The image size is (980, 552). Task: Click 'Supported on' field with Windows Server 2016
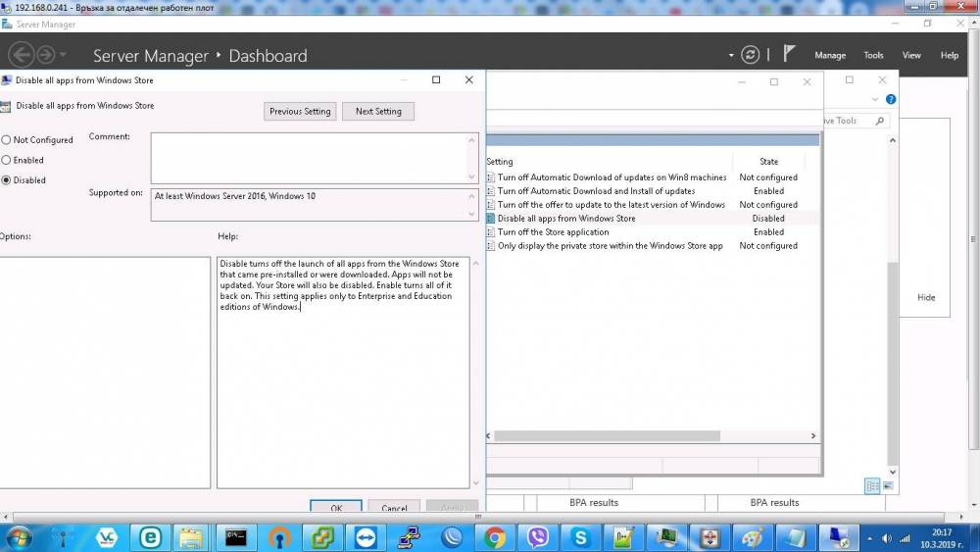point(315,205)
